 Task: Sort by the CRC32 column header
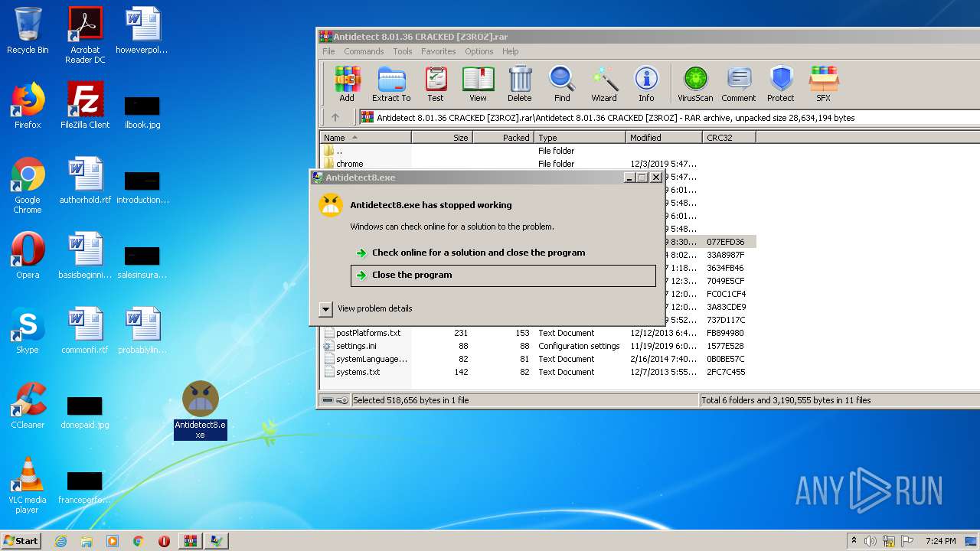click(729, 138)
